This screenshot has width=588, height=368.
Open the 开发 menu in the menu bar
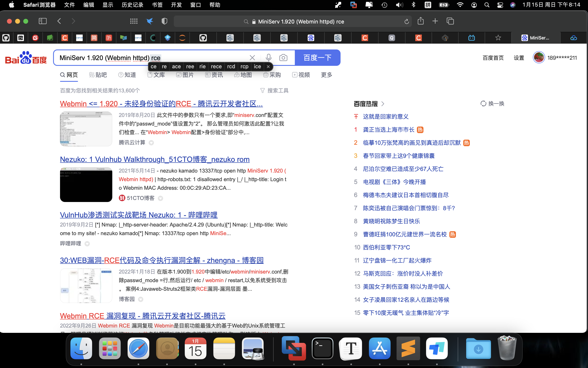[x=176, y=5]
